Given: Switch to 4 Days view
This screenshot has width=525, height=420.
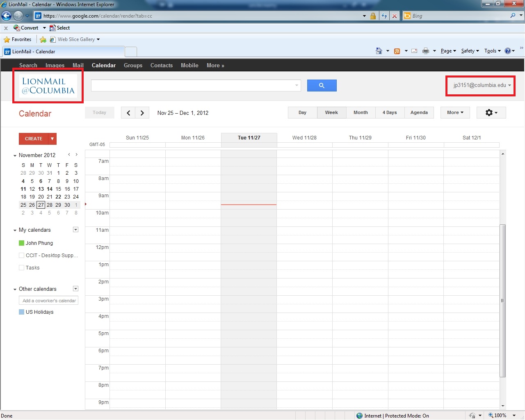Looking at the screenshot, I should click(390, 112).
